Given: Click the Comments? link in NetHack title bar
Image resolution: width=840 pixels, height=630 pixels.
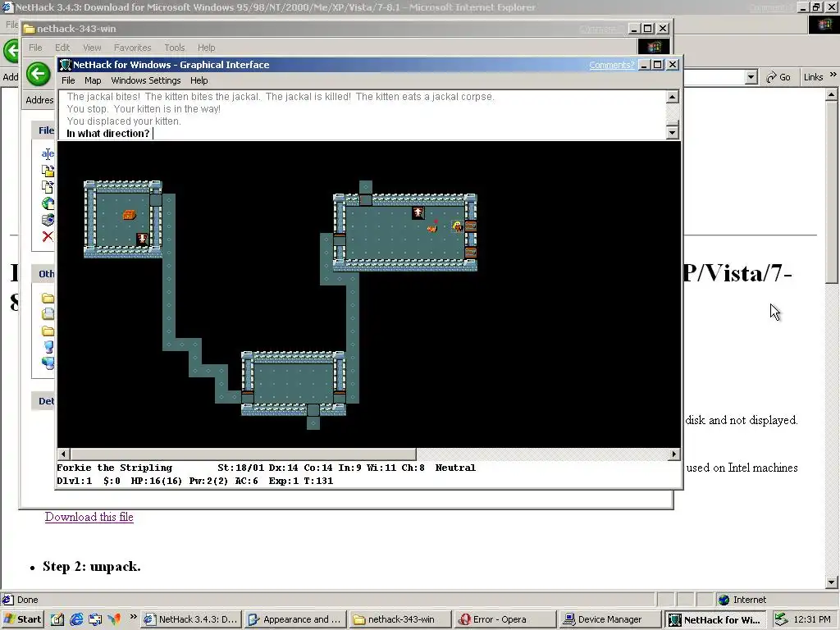Looking at the screenshot, I should pos(611,65).
